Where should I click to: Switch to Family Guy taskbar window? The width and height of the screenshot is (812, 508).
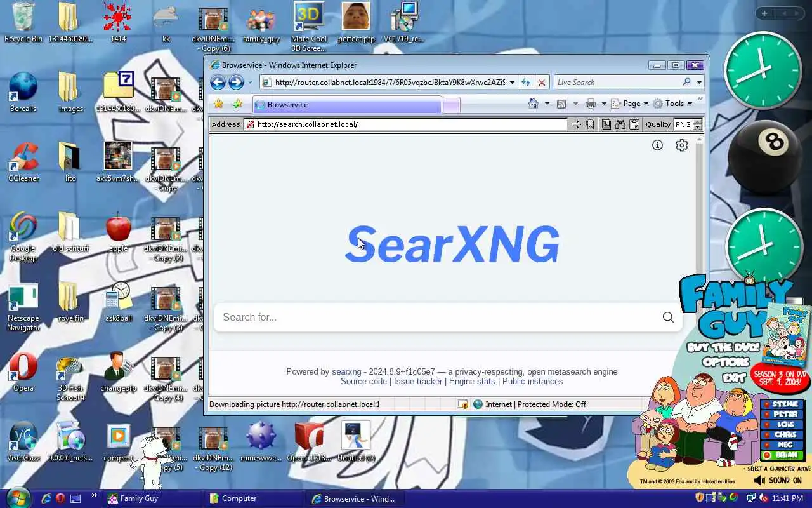153,498
